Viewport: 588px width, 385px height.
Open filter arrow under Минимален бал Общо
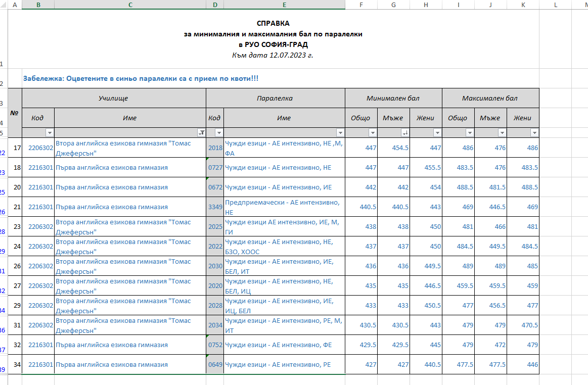(x=373, y=133)
